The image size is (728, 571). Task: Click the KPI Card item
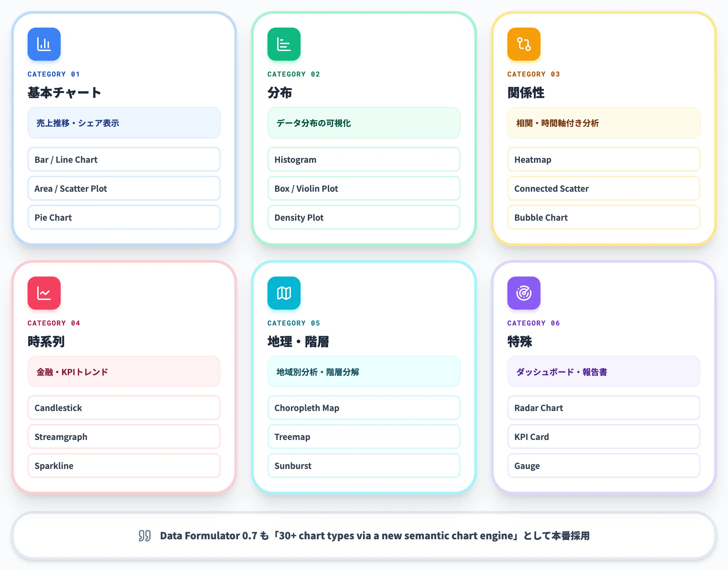coord(604,437)
